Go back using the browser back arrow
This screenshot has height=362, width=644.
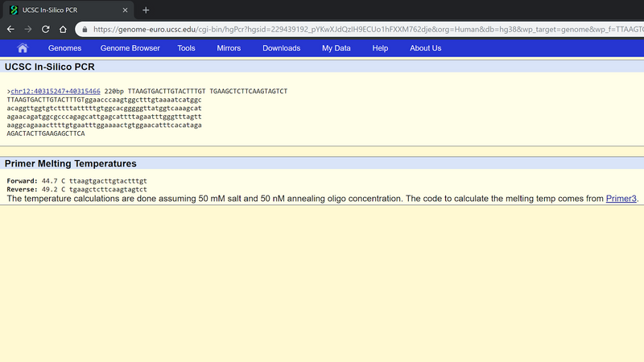11,29
